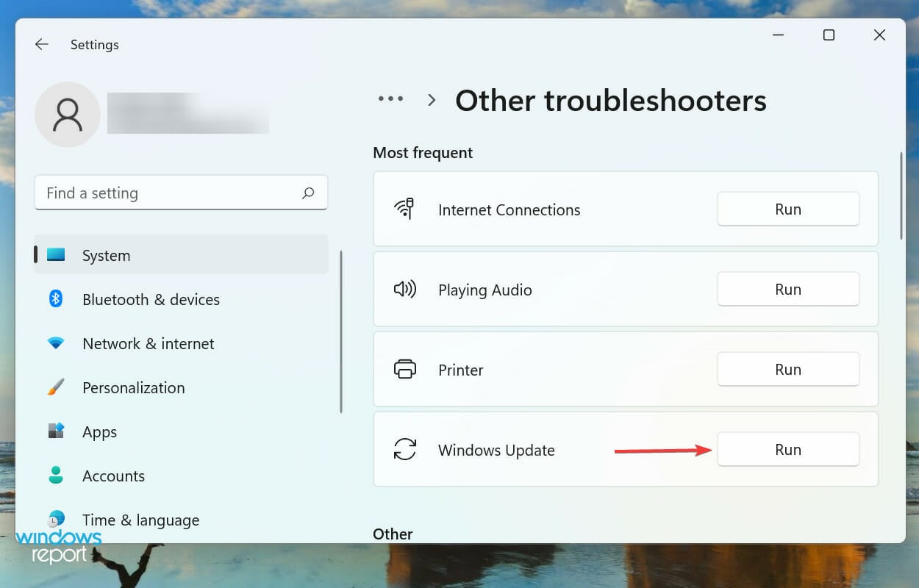Image resolution: width=919 pixels, height=588 pixels.
Task: Click the back arrow at the top left
Action: click(x=42, y=44)
